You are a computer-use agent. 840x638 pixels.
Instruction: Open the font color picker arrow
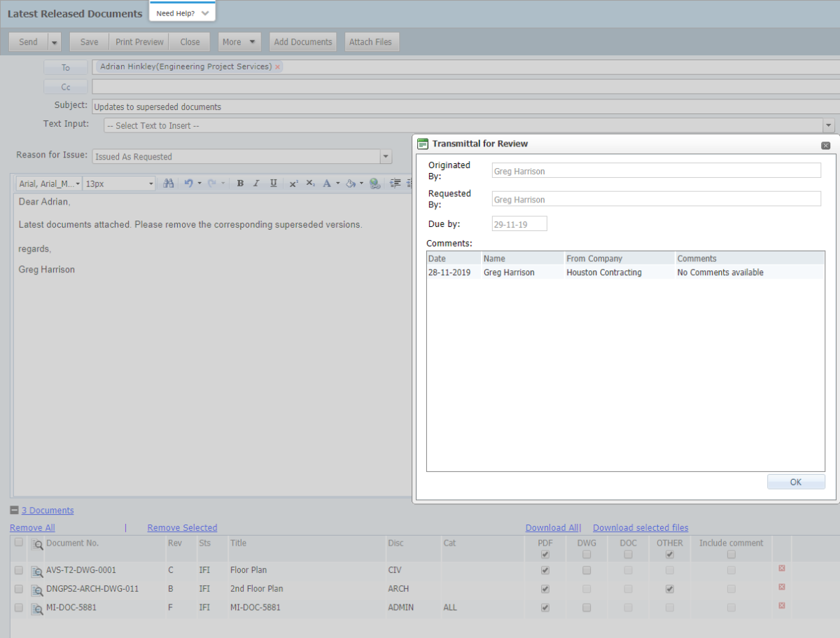(337, 183)
